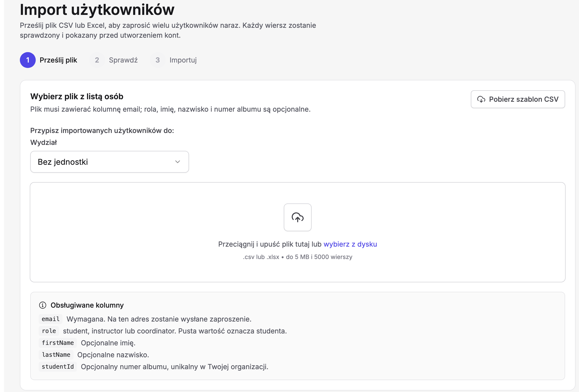Go to step Prześlij plik label
Image resolution: width=579 pixels, height=392 pixels.
58,60
